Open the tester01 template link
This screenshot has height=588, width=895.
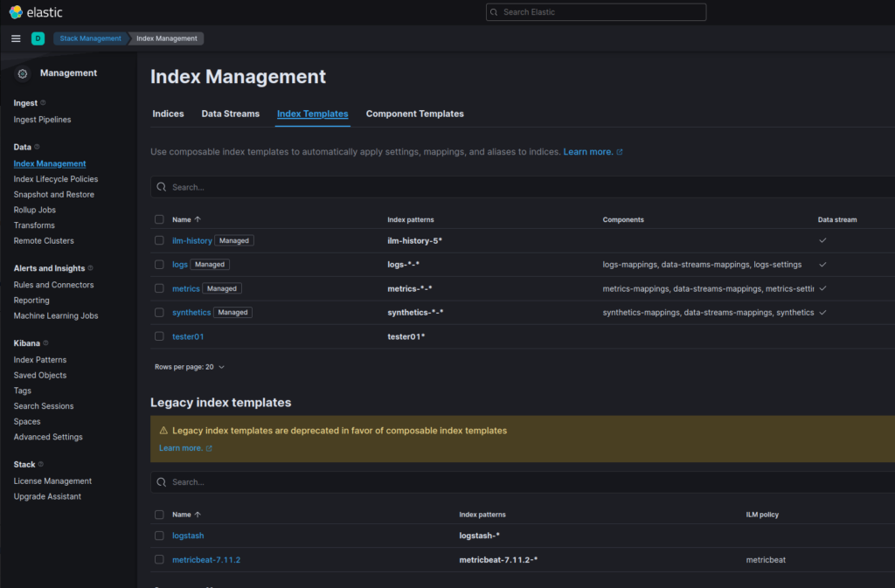(188, 336)
